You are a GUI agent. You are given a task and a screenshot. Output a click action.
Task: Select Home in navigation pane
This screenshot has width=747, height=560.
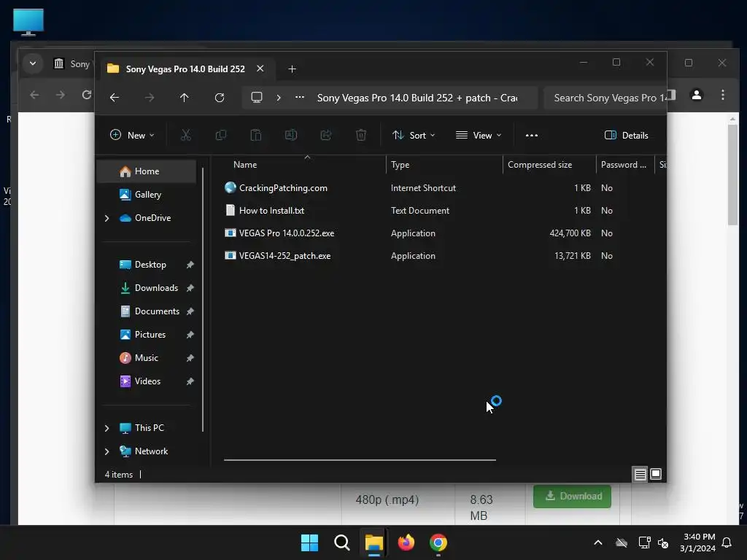(146, 171)
